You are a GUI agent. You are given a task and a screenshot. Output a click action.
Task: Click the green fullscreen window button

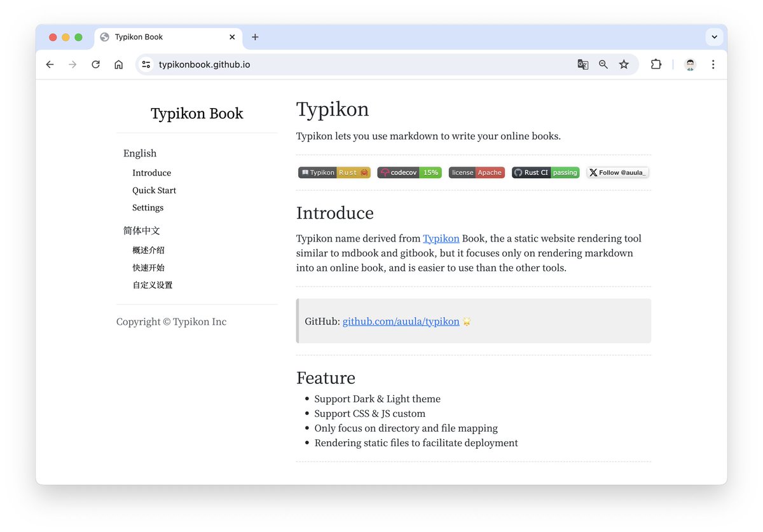point(78,37)
